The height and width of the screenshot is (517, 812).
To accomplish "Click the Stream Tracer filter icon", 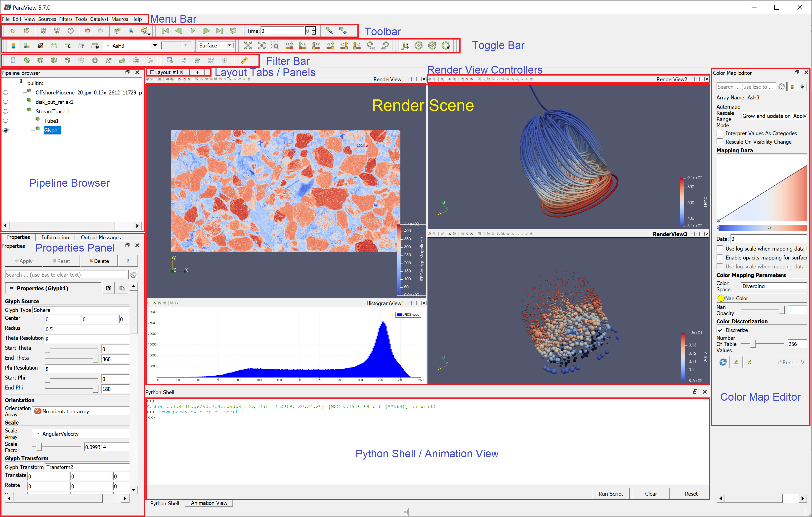I will tap(109, 60).
